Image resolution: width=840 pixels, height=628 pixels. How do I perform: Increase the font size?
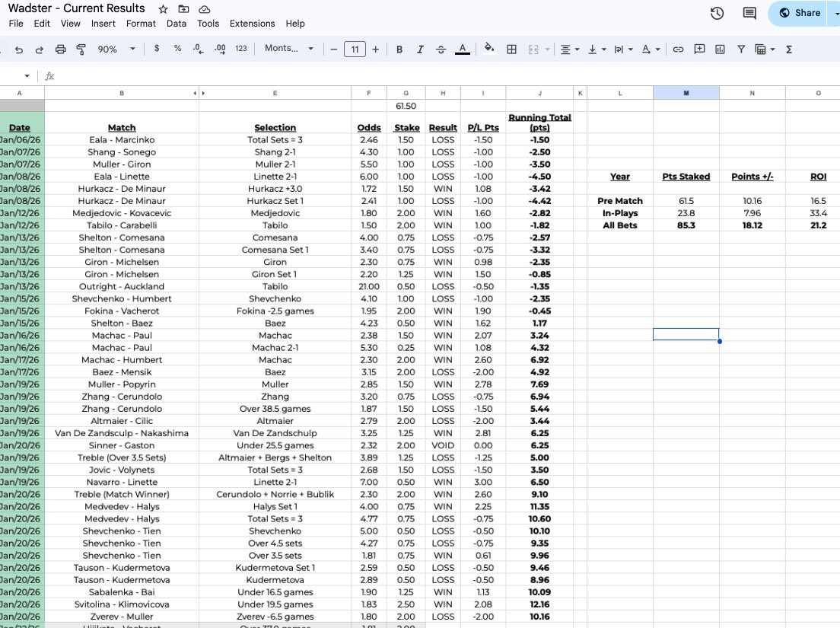tap(376, 49)
